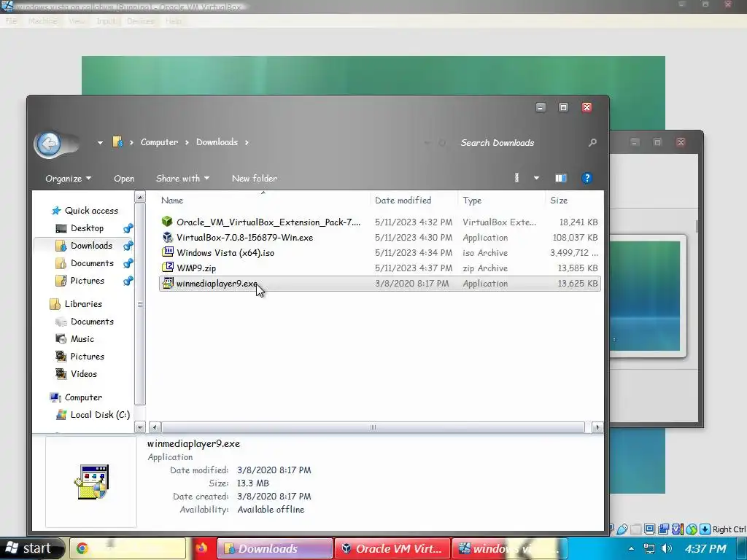Click the magnifier search icon
Viewport: 747px width, 560px height.
tap(592, 142)
